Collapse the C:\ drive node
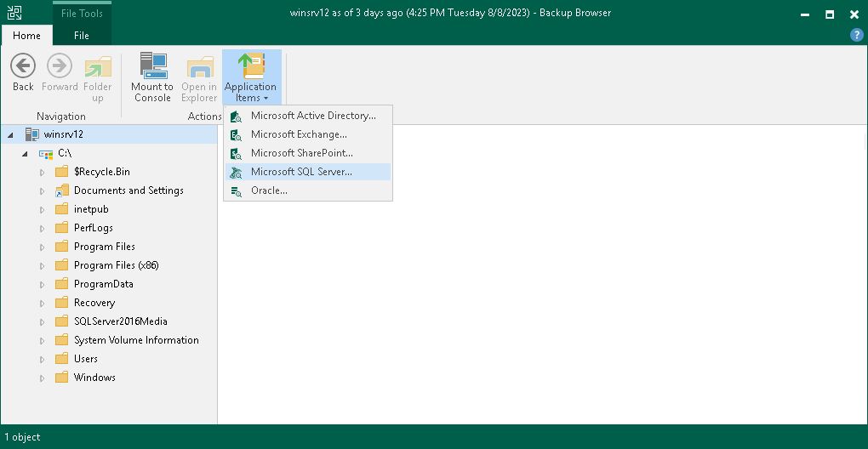Screen dimensions: 868x449 [25, 154]
